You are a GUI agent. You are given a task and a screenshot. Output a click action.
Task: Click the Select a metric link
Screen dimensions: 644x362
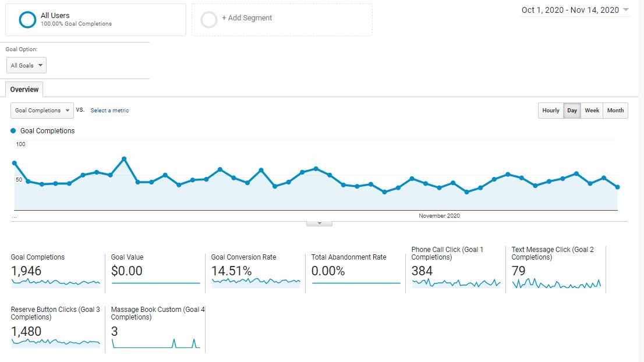pos(109,110)
